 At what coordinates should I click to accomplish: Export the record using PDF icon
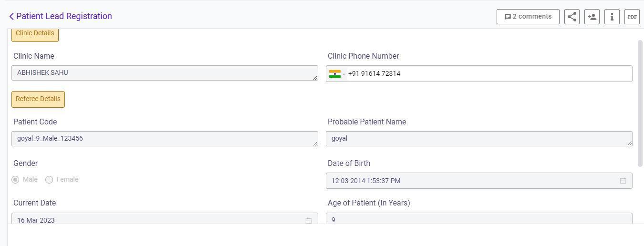coord(632,17)
